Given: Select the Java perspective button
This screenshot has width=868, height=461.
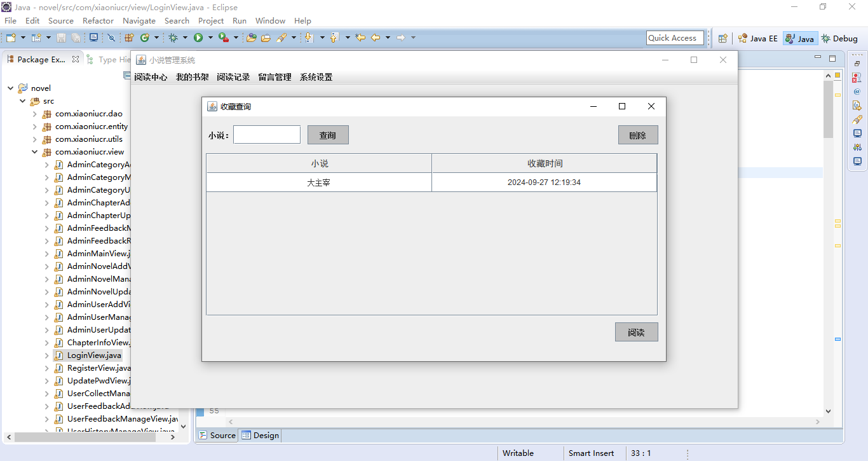Looking at the screenshot, I should tap(799, 38).
